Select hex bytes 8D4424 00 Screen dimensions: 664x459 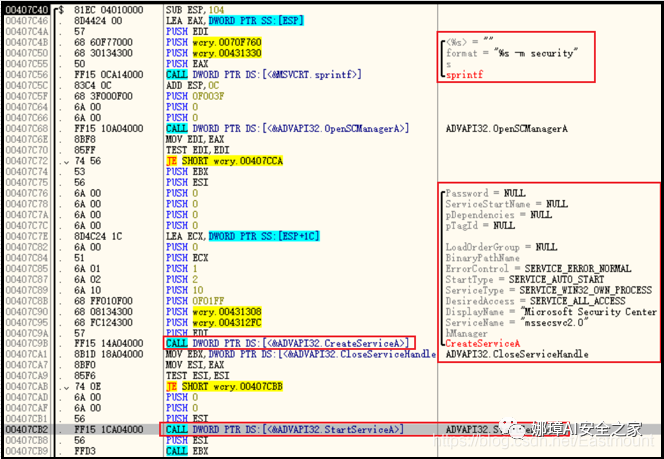(98, 20)
